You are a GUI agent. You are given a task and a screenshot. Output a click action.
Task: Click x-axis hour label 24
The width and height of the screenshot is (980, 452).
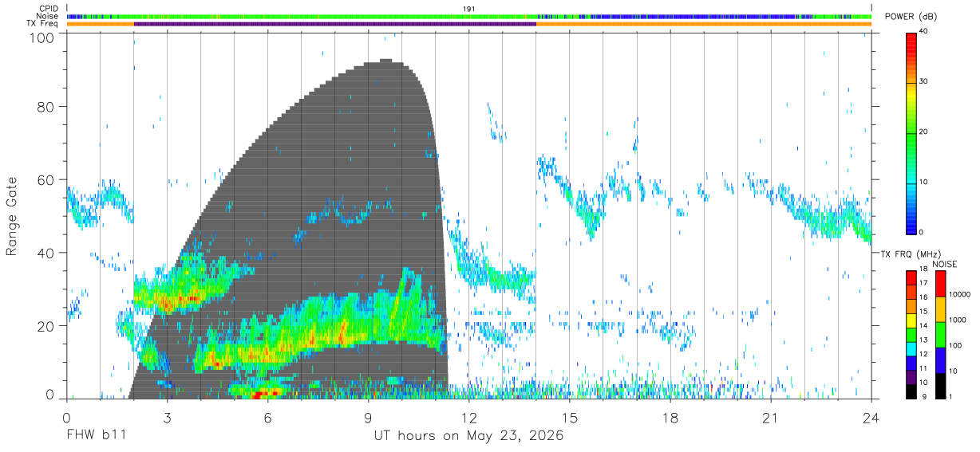pos(871,418)
